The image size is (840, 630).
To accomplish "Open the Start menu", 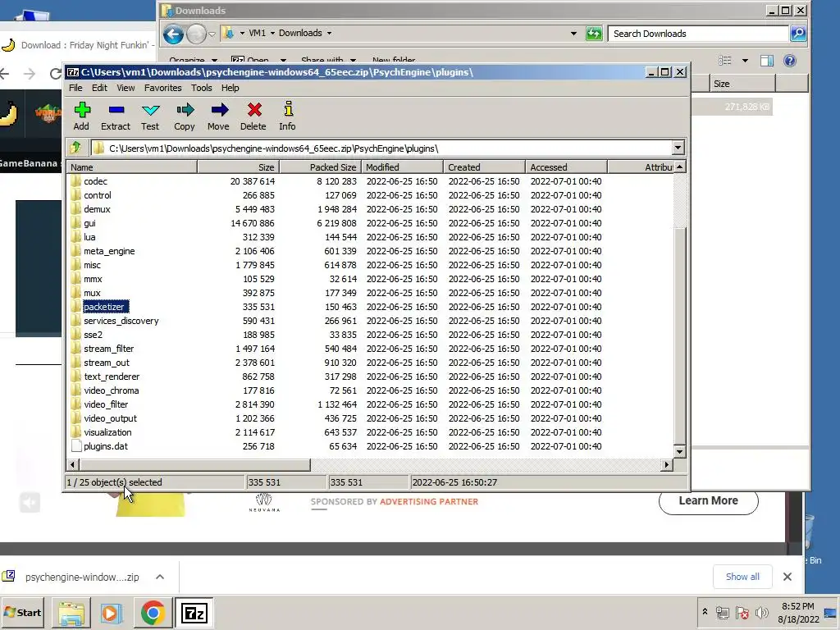I will pos(22,612).
